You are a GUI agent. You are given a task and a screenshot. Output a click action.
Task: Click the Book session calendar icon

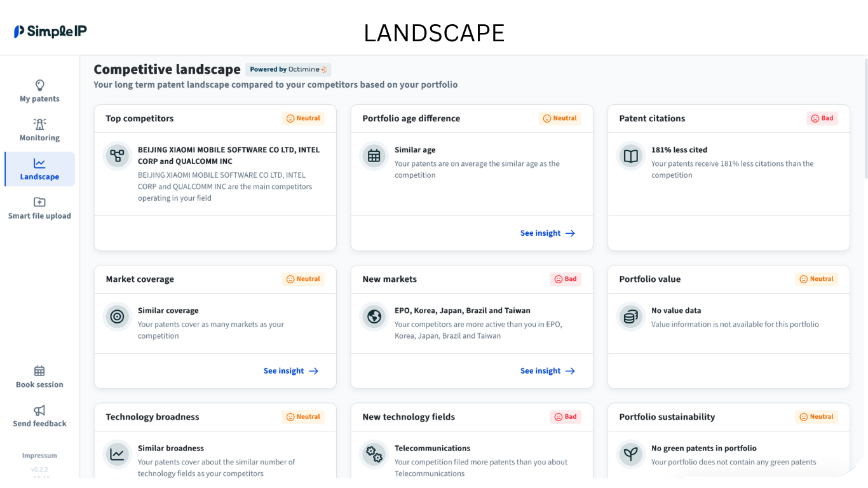point(39,371)
